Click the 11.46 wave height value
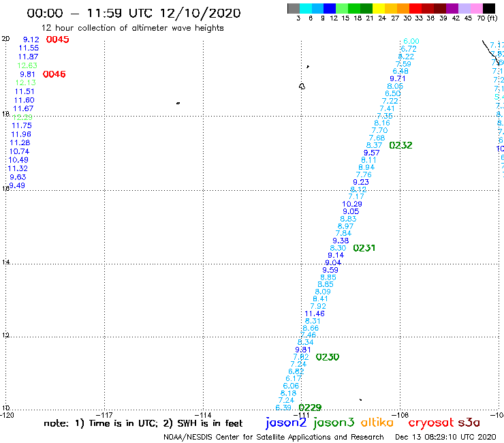504x443 pixels. (x=315, y=314)
